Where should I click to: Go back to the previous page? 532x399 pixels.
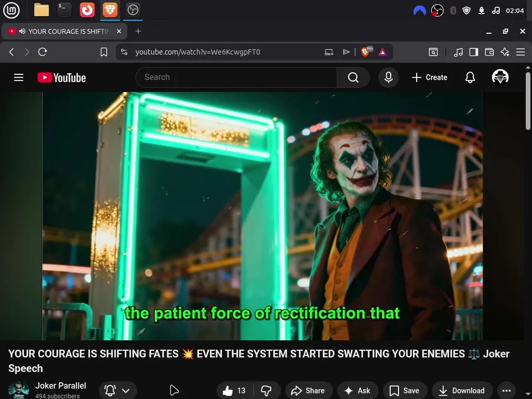[x=12, y=52]
